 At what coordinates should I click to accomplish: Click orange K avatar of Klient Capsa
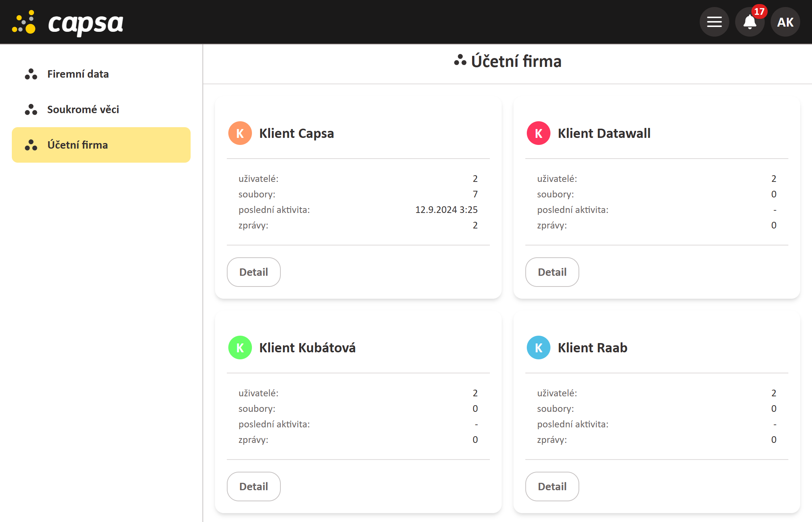(x=240, y=133)
